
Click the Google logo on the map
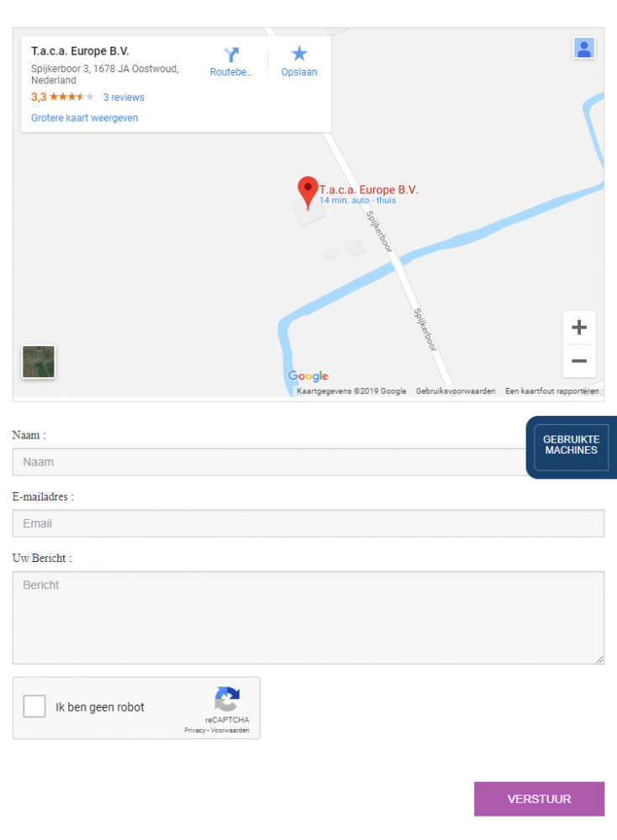point(308,376)
